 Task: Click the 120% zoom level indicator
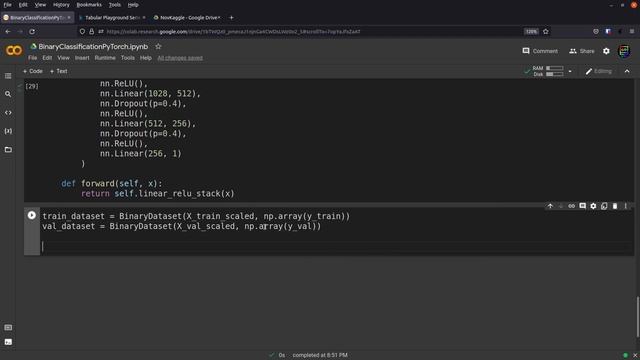click(x=531, y=31)
